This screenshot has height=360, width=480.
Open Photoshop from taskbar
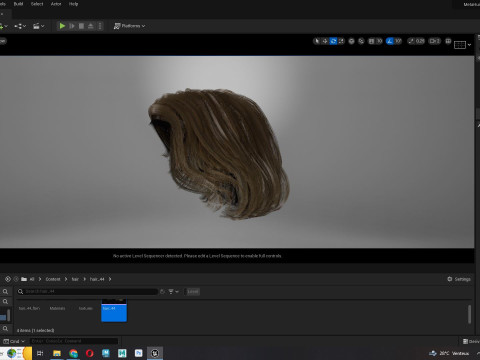point(138,353)
